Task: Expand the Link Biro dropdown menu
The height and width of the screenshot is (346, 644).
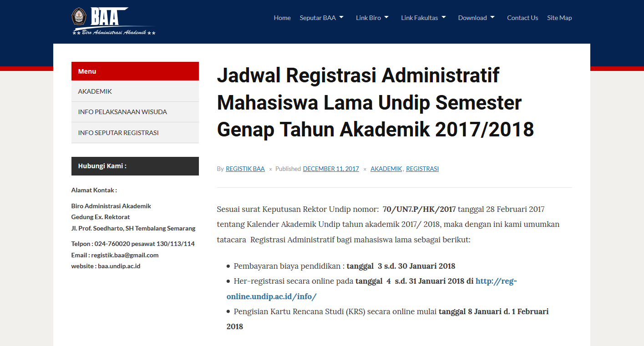Action: pyautogui.click(x=372, y=18)
